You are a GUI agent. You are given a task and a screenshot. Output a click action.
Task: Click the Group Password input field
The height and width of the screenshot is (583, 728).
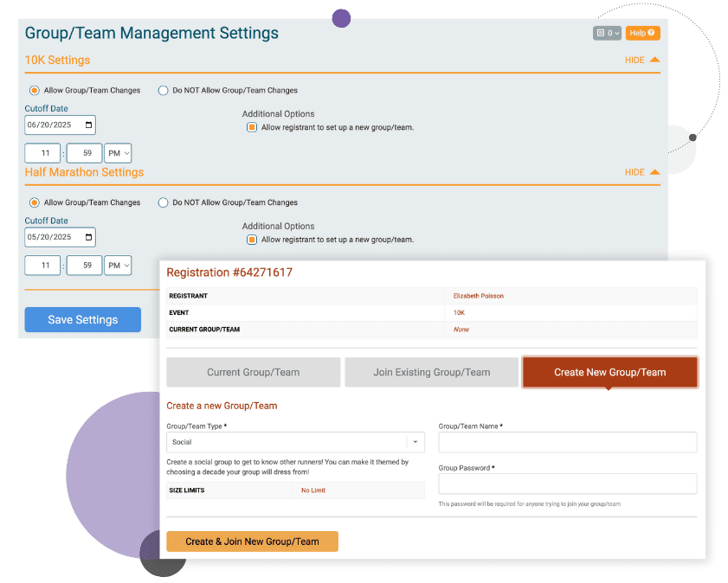point(567,484)
